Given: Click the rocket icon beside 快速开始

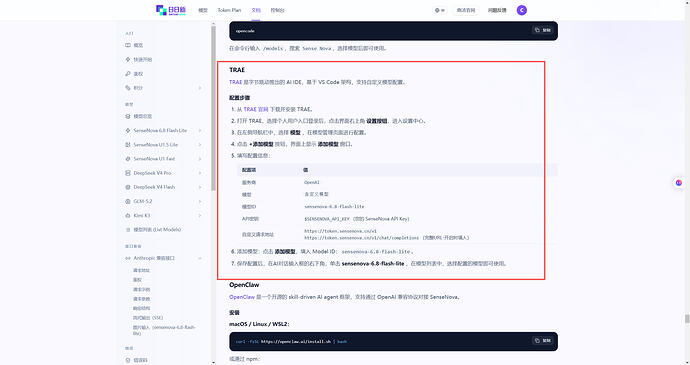Looking at the screenshot, I should [x=128, y=59].
